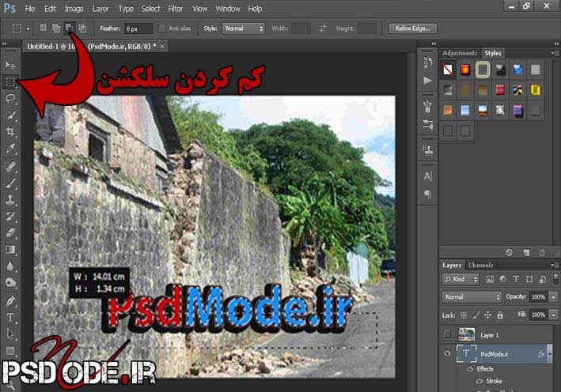Open the History panel icon
The height and width of the screenshot is (392, 561).
[x=428, y=62]
